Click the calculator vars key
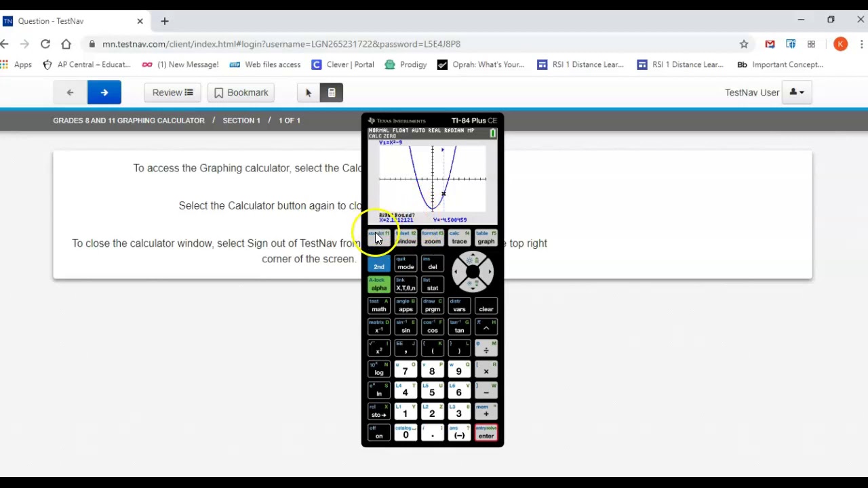This screenshot has height=488, width=868. tap(459, 306)
